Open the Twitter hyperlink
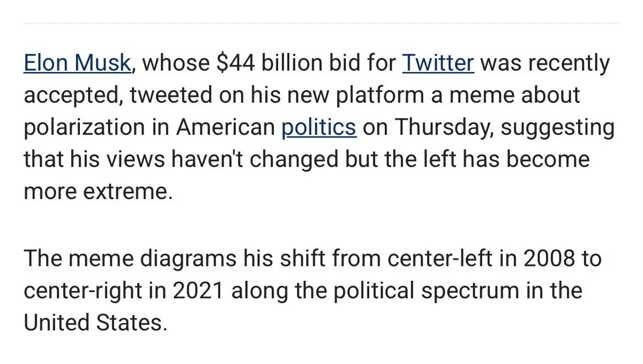643x364 pixels. [x=438, y=63]
